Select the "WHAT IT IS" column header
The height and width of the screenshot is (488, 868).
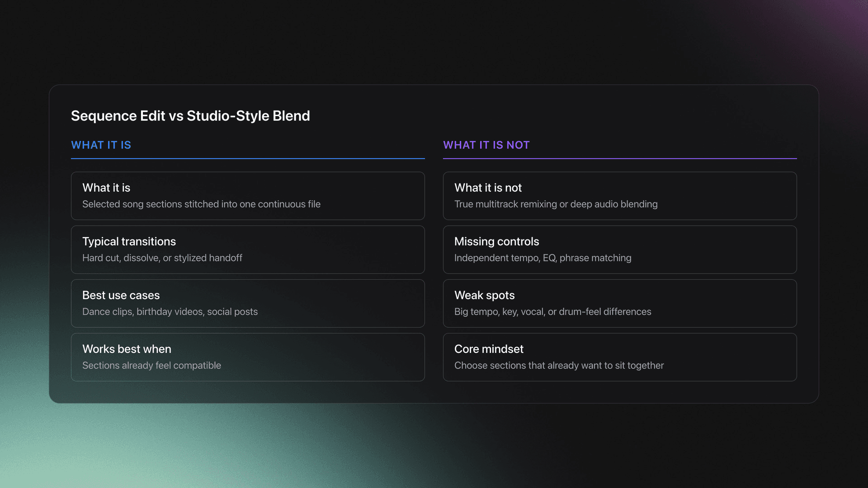point(101,145)
